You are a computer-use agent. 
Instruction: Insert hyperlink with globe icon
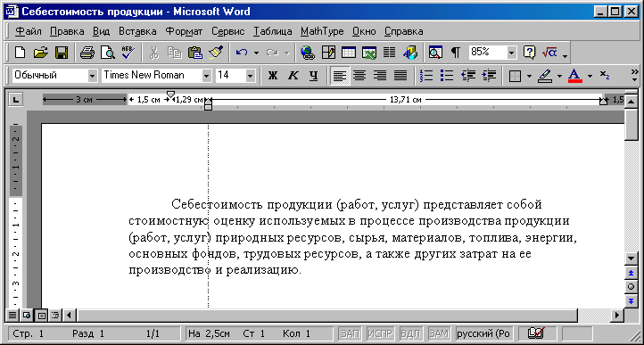[308, 53]
